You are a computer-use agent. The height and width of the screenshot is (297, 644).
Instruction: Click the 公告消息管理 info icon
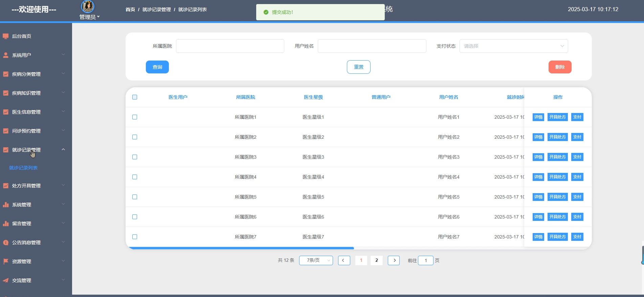(6, 243)
